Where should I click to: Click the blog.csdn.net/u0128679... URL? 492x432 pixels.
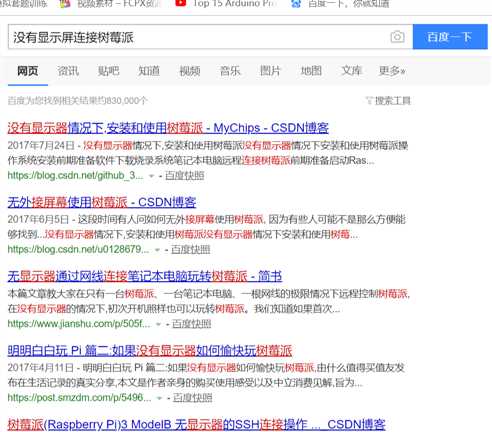coord(78,249)
